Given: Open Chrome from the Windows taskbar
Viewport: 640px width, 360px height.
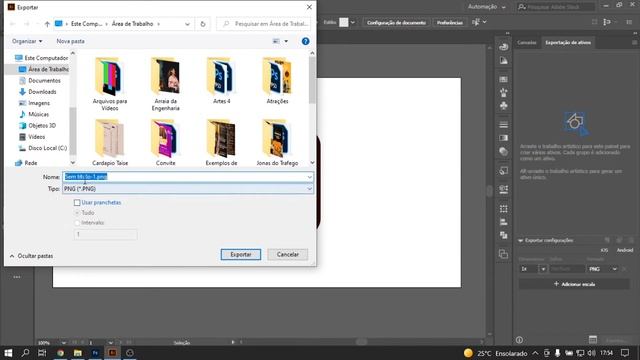Looking at the screenshot, I should point(60,353).
